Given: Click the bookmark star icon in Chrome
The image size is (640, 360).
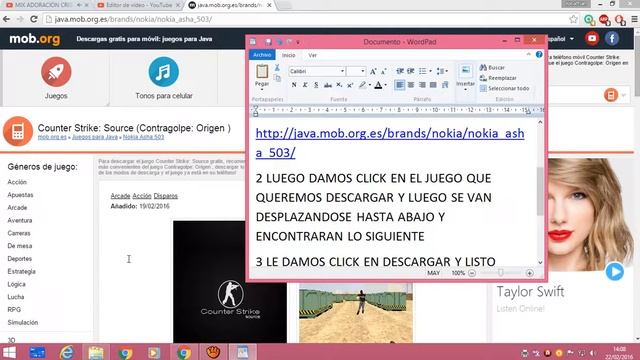Looking at the screenshot, I should 573,19.
